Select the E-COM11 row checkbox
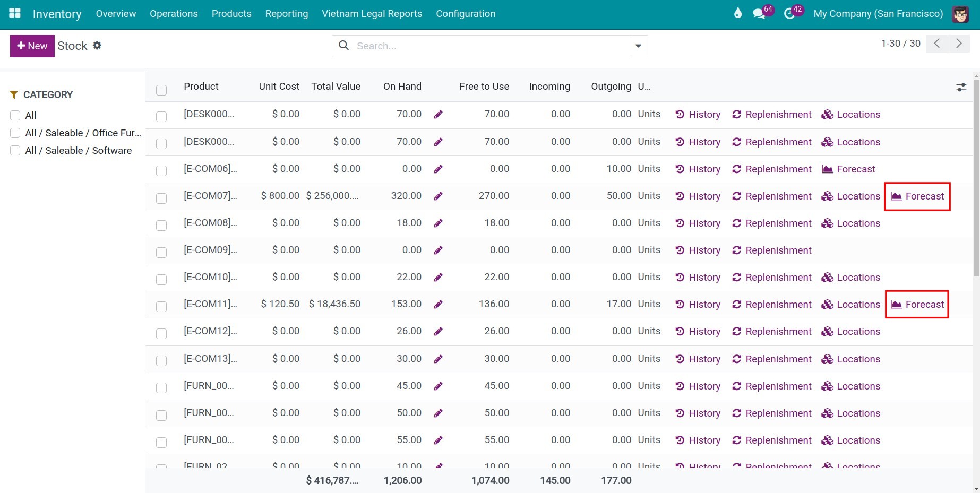The image size is (980, 493). 161,307
